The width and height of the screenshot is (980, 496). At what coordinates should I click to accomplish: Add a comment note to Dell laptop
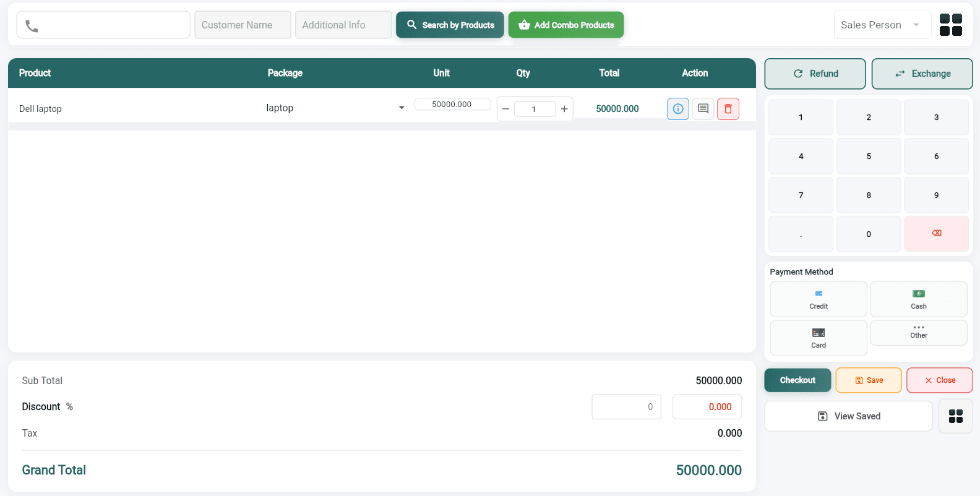703,109
